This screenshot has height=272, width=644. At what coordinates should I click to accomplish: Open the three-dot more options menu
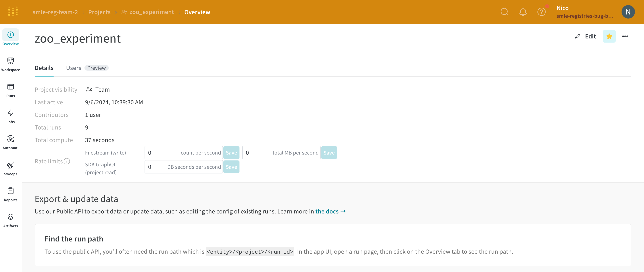tap(625, 36)
